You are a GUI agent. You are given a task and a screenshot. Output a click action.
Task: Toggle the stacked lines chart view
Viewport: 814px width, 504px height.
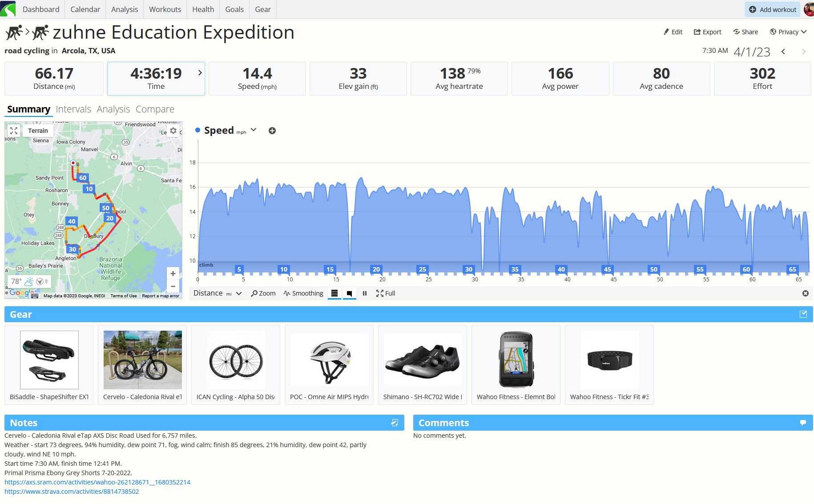(334, 293)
